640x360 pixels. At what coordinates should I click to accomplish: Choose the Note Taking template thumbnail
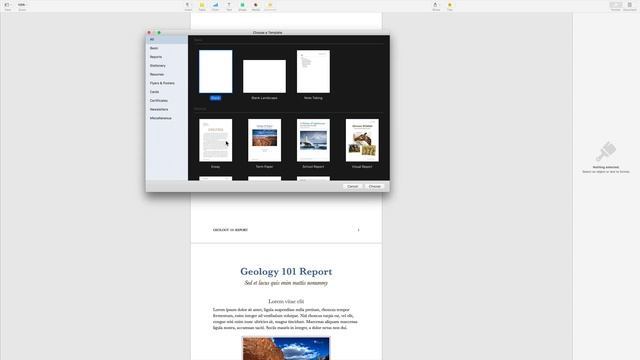(x=313, y=71)
